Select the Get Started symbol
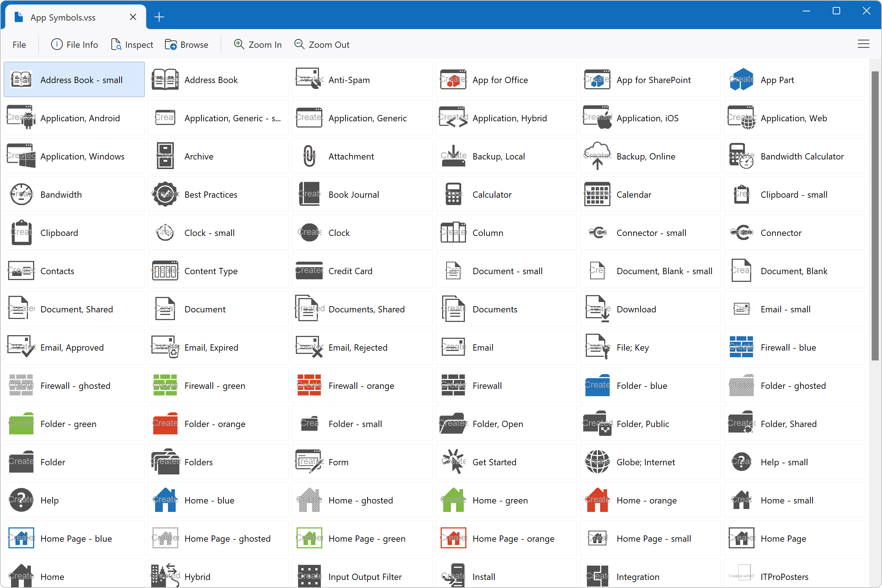882x588 pixels. pos(506,462)
